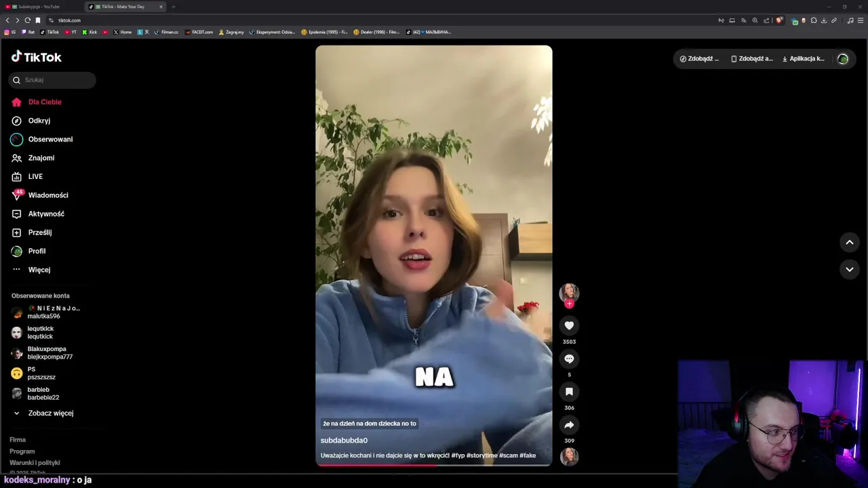The height and width of the screenshot is (488, 868).
Task: Open the Zagraj.my bookmark
Action: click(231, 32)
